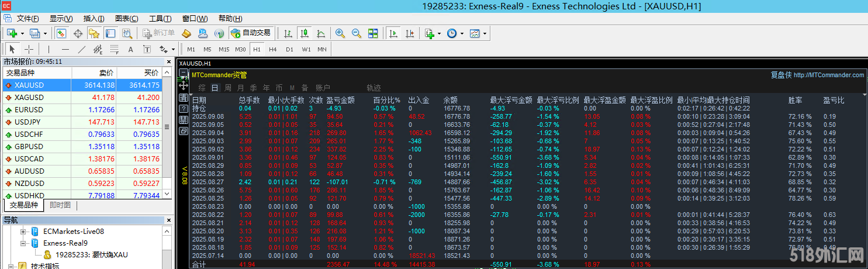The width and height of the screenshot is (868, 269).
Task: Open the 文件(F) menu
Action: click(28, 18)
